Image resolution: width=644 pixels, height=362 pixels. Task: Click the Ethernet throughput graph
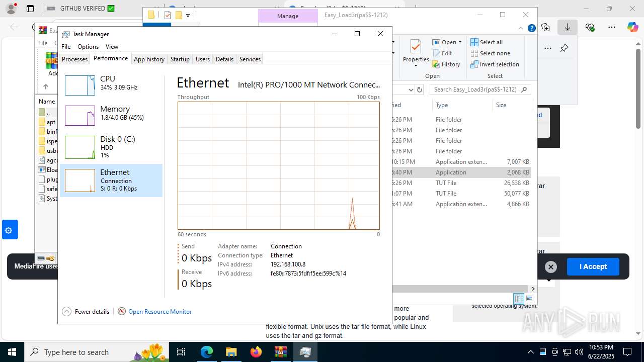[278, 165]
